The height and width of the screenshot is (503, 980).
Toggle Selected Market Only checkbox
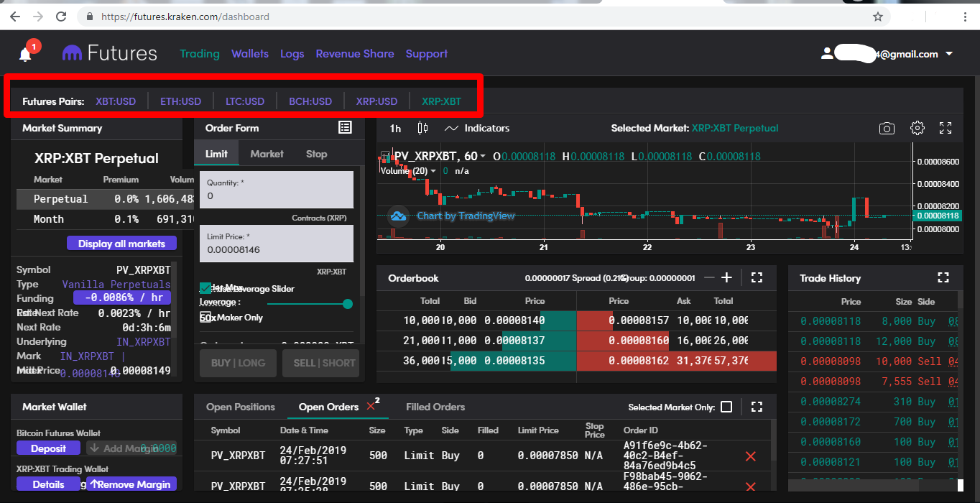[726, 407]
